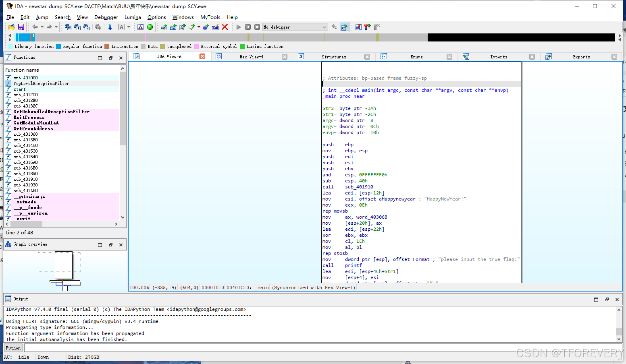This screenshot has width=626, height=364.
Task: Close the Functions panel
Action: (x=121, y=58)
